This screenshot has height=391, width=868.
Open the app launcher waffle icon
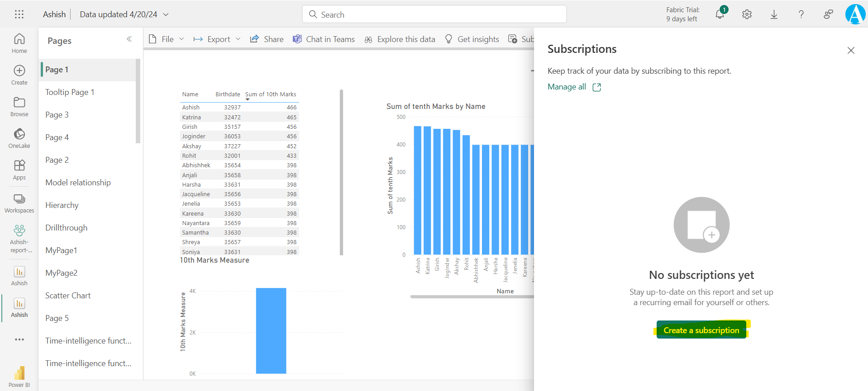[19, 14]
